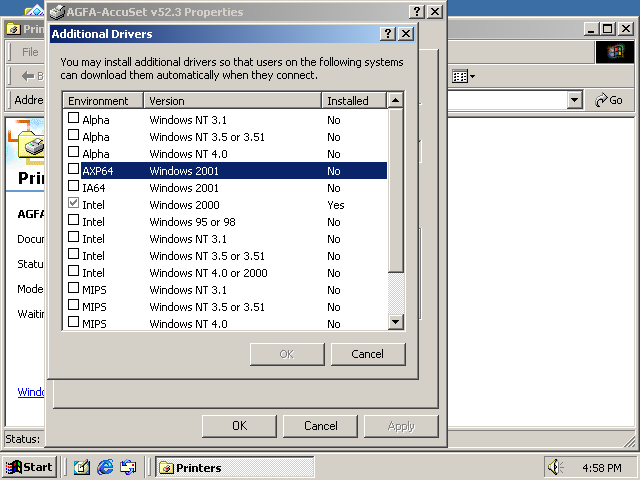Check the Intel Windows NT 4.0 or 2000 checkbox

[73, 271]
